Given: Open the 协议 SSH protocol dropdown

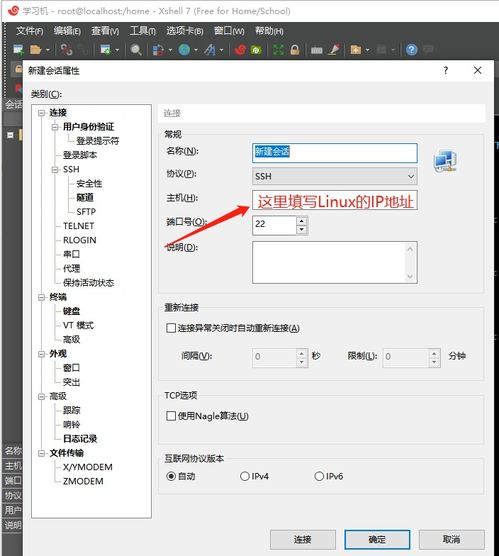Looking at the screenshot, I should click(335, 176).
